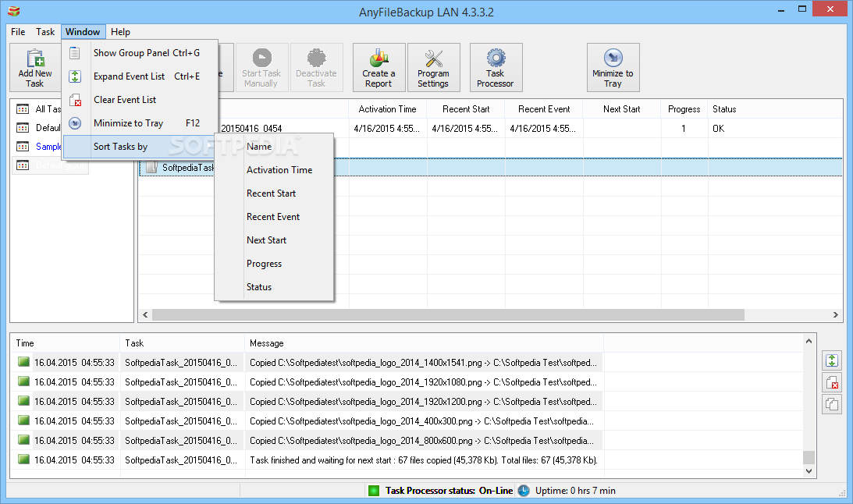Click the AnyFileBackup app icon in title bar
Viewport: 853px width, 504px height.
coord(13,12)
